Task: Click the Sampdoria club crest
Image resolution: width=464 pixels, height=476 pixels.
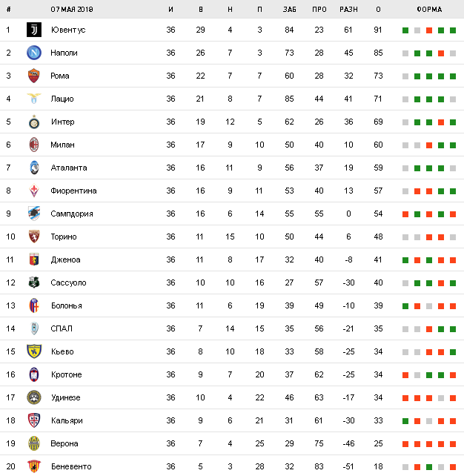Action: 34,214
